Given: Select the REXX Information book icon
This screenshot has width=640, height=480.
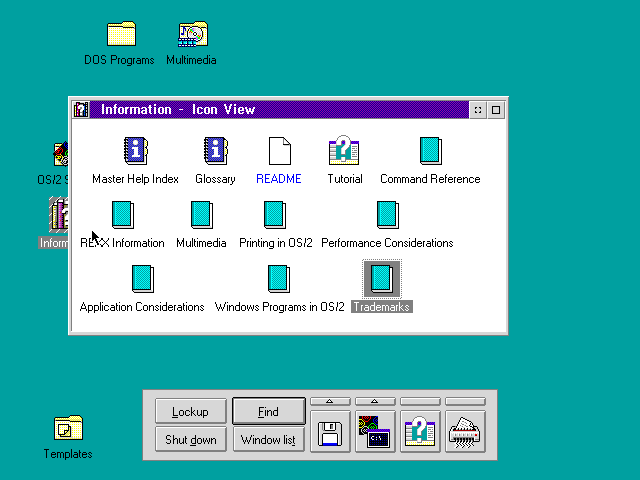Looking at the screenshot, I should pos(123,215).
